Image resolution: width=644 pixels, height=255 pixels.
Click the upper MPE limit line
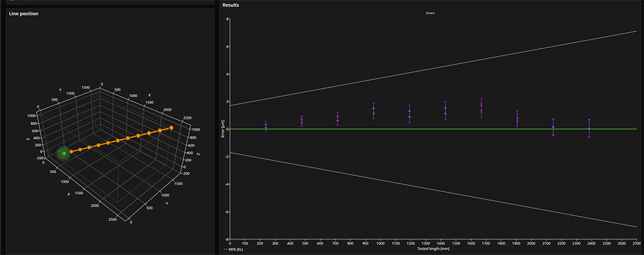[433, 68]
